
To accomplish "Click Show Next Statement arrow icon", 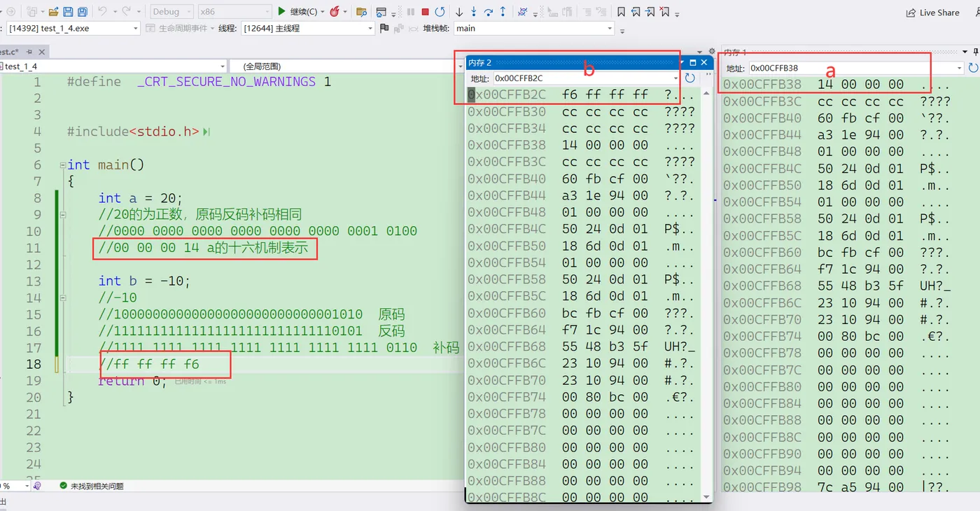I will (x=459, y=12).
